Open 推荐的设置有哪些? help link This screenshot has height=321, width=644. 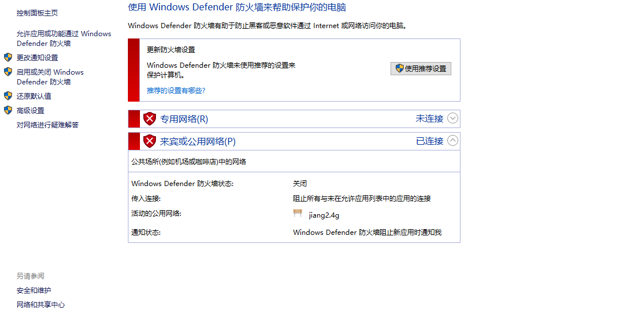click(176, 90)
